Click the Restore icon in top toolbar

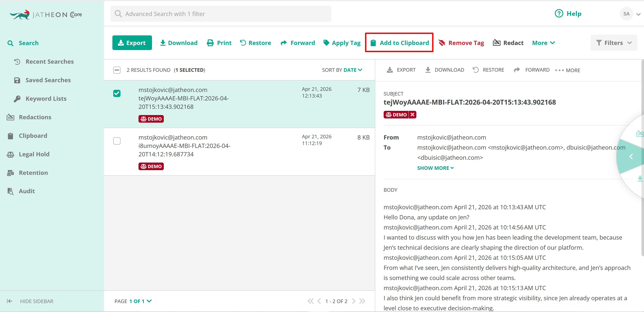click(243, 43)
